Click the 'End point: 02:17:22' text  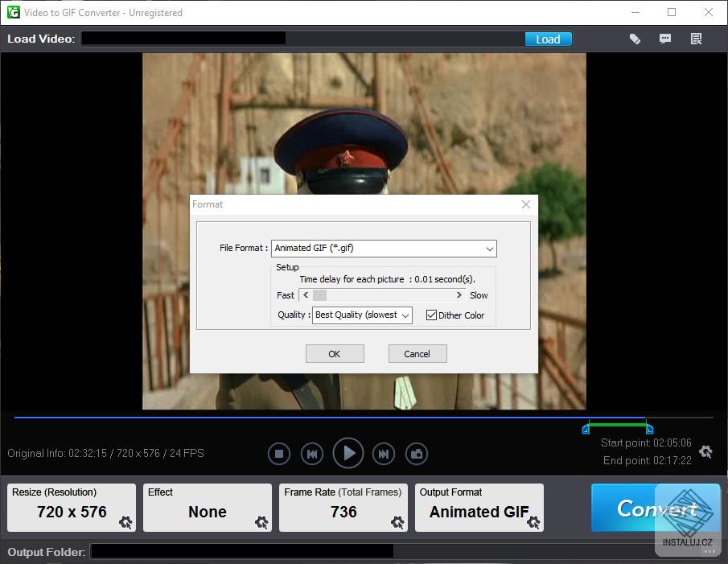click(648, 460)
